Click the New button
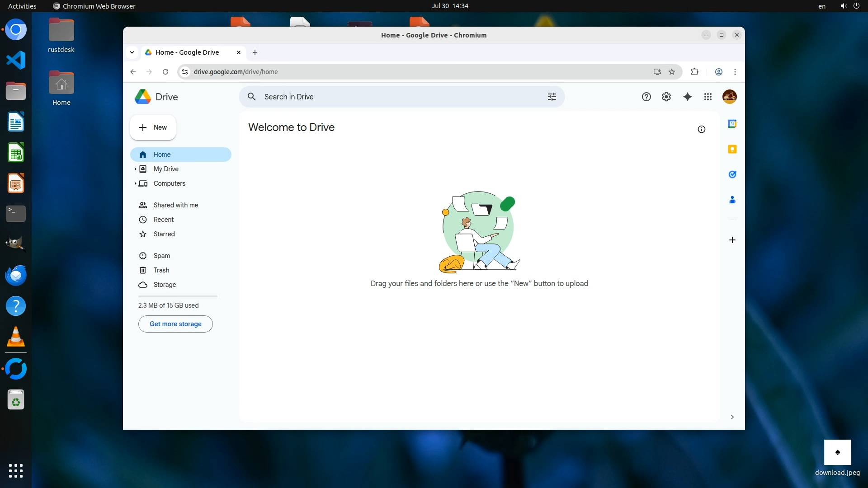This screenshot has height=488, width=868. (x=153, y=127)
